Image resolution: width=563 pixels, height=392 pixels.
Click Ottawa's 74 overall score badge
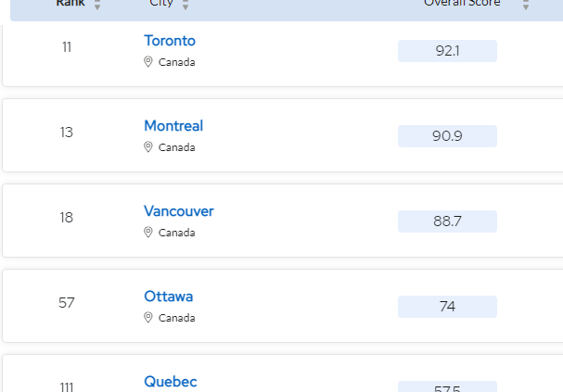447,307
